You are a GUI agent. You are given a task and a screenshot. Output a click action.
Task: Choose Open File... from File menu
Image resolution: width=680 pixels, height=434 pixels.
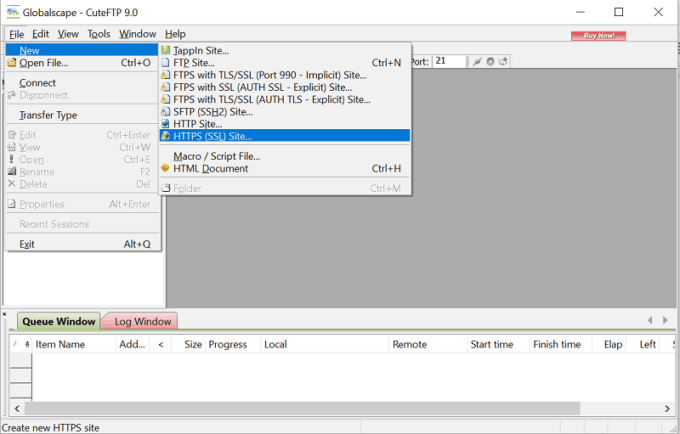tap(82, 63)
